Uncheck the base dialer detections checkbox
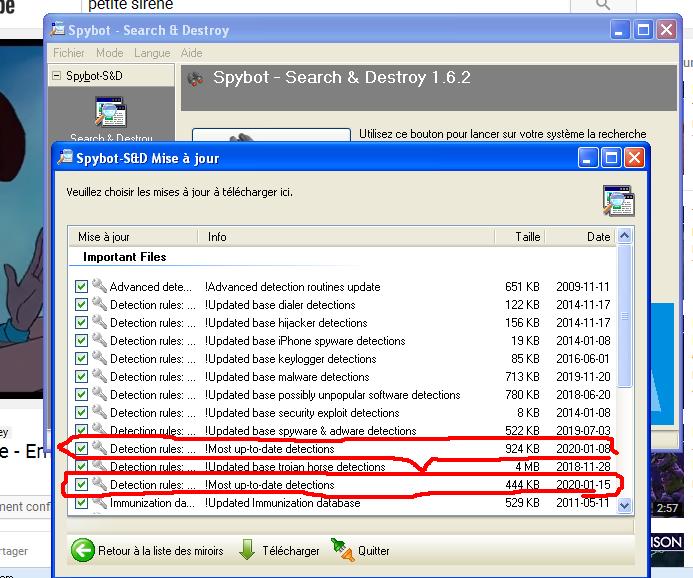The width and height of the screenshot is (693, 578). point(81,304)
